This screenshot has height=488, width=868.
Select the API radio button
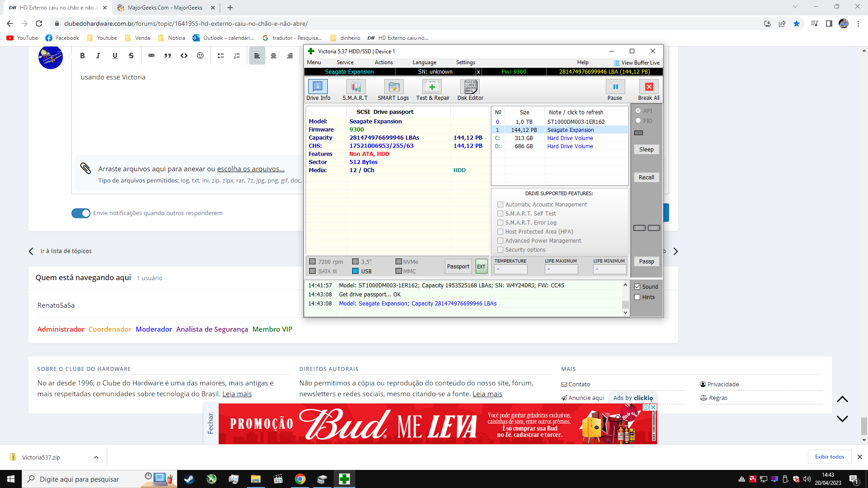638,111
